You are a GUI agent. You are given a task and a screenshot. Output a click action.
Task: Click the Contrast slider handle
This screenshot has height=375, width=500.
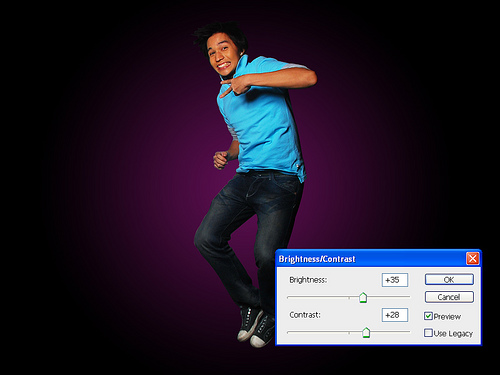click(366, 332)
